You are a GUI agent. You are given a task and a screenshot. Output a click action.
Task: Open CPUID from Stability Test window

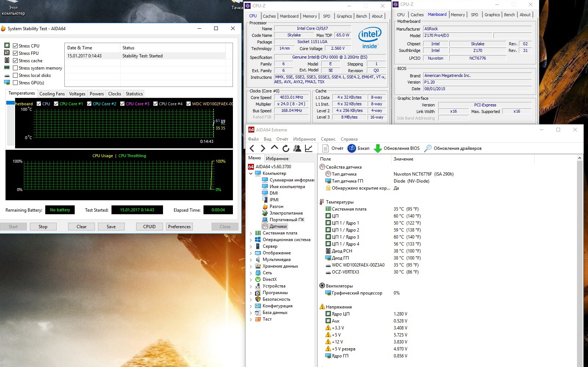pos(149,227)
